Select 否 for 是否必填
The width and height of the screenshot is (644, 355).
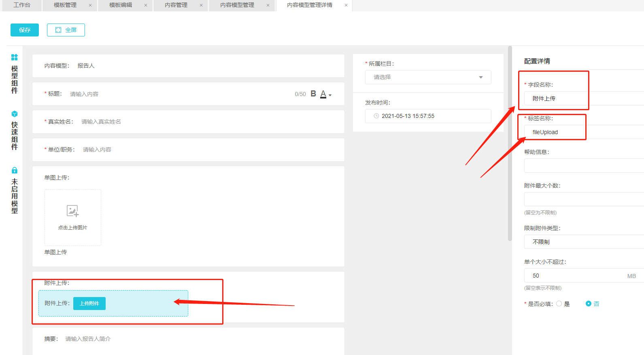pos(589,304)
